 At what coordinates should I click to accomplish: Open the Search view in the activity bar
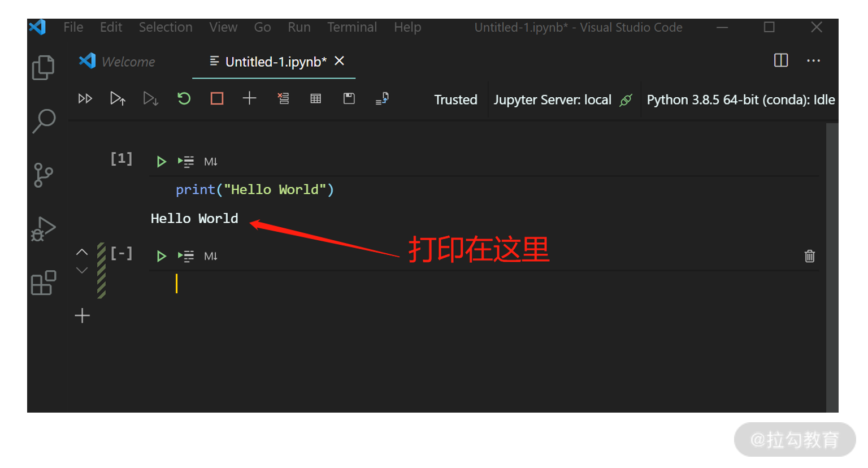click(44, 121)
